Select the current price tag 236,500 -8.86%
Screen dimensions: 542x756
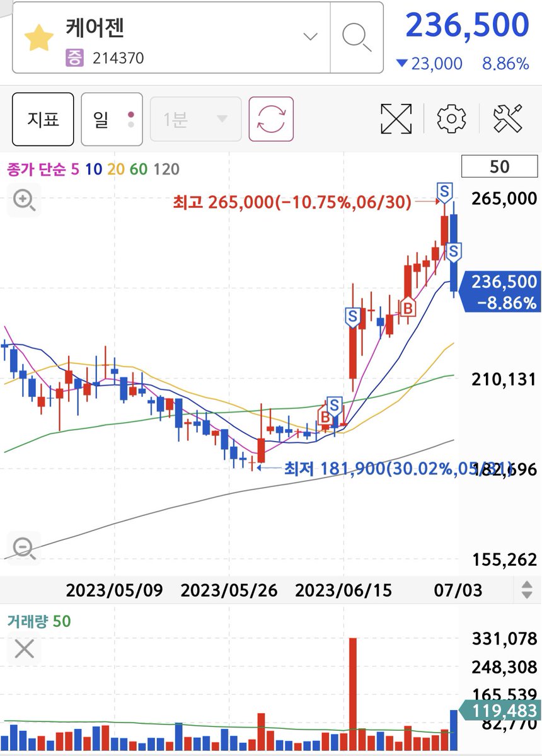(501, 291)
